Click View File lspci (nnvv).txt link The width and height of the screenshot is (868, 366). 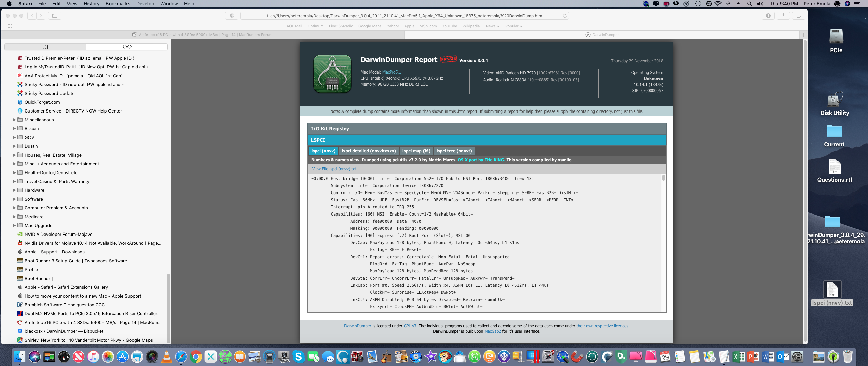(x=334, y=169)
